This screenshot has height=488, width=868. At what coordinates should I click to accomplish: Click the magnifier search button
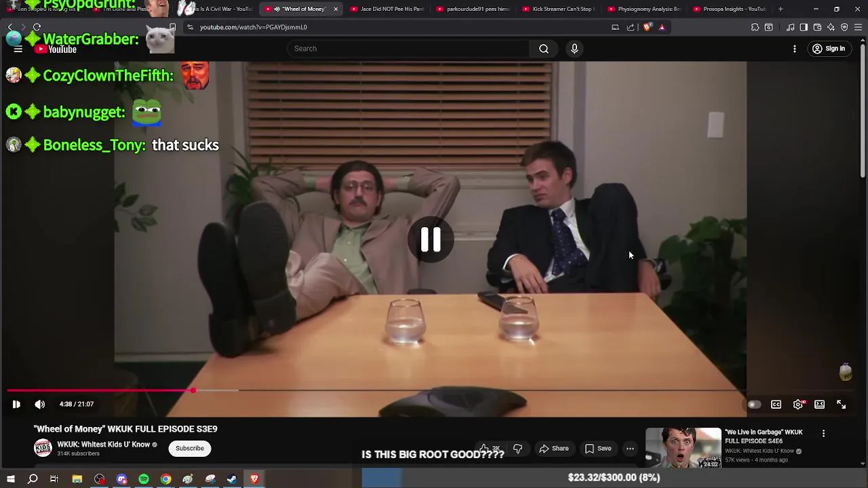[x=544, y=49]
